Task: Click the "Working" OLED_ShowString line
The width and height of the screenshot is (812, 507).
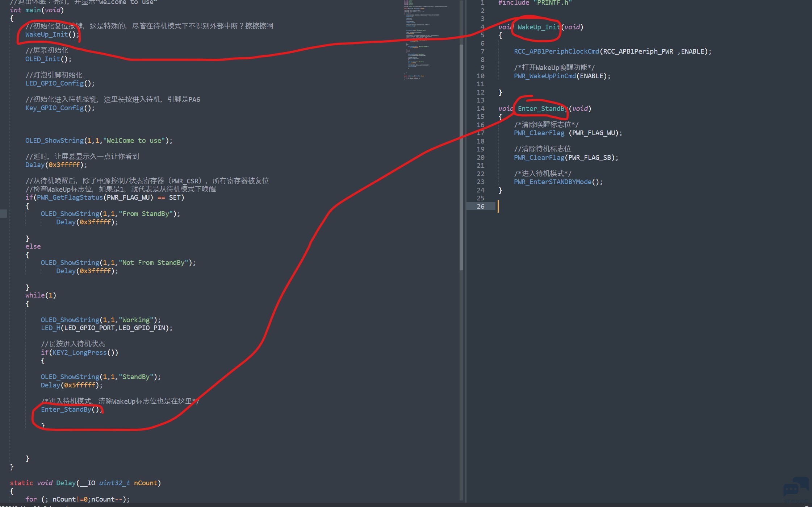Action: click(101, 320)
